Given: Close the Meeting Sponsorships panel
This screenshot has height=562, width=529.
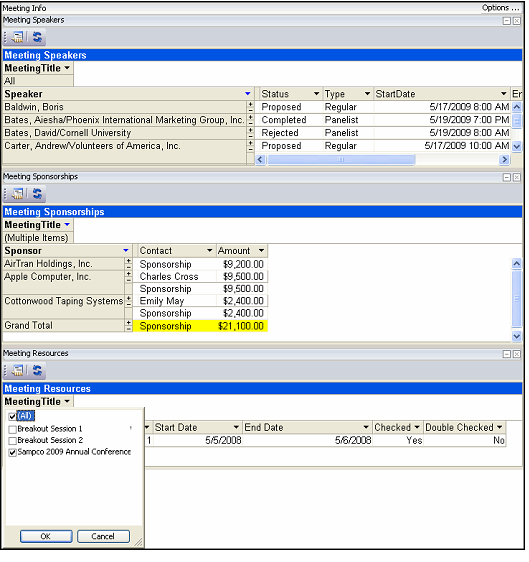Looking at the screenshot, I should [516, 177].
